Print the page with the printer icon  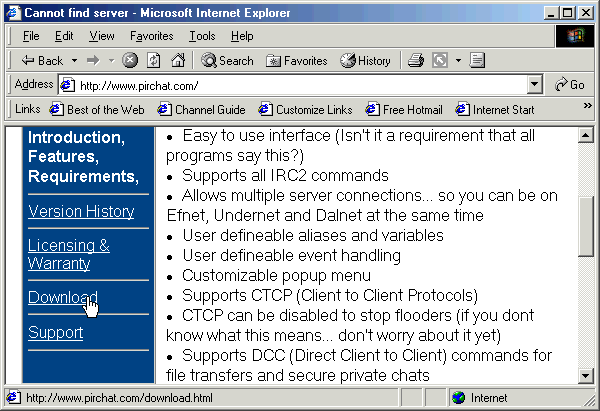[416, 60]
